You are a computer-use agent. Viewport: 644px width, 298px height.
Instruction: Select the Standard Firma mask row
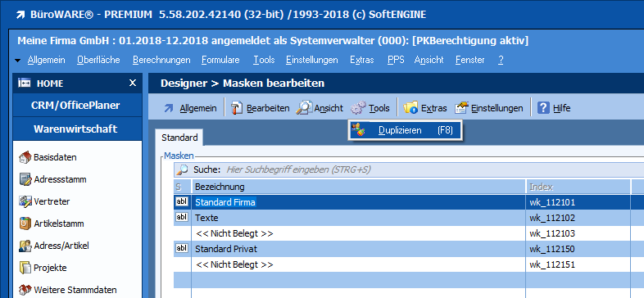point(409,202)
